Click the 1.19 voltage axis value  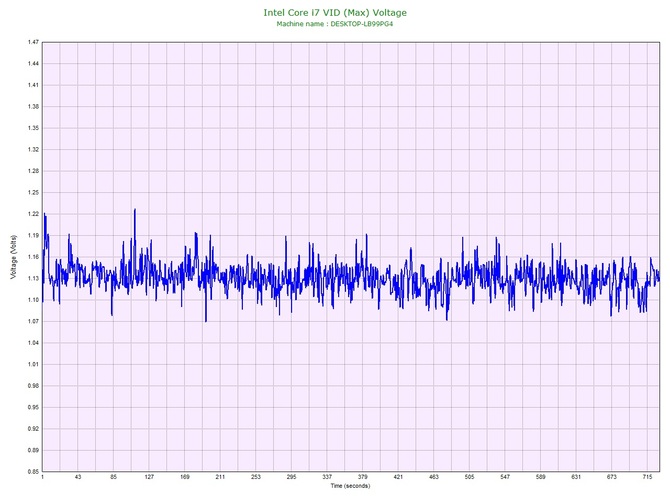33,235
